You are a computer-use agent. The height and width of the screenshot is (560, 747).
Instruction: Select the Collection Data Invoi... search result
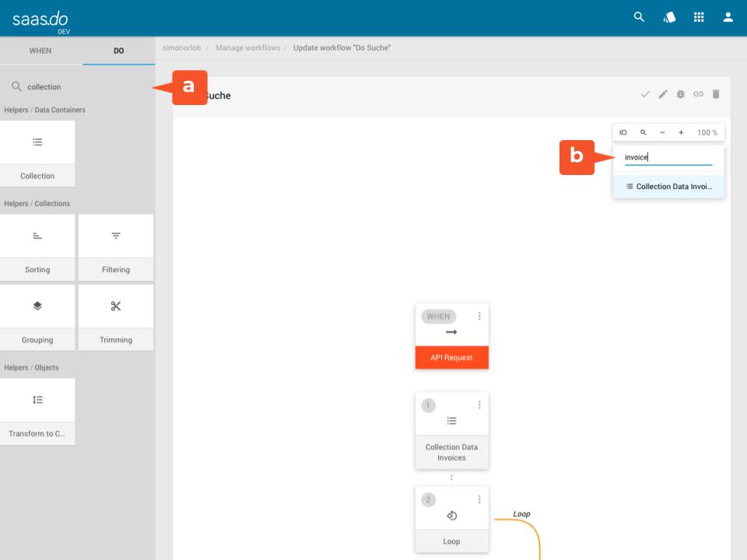[x=668, y=187]
